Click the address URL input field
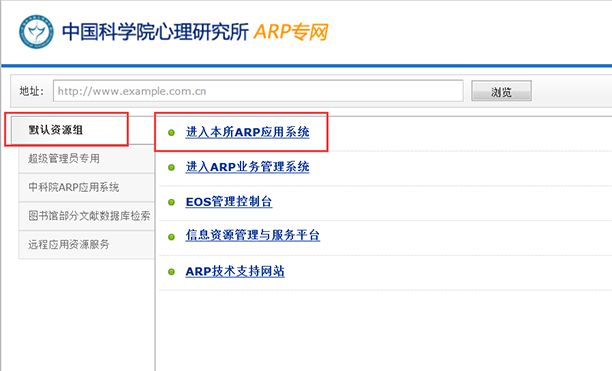612x371 pixels. point(258,91)
